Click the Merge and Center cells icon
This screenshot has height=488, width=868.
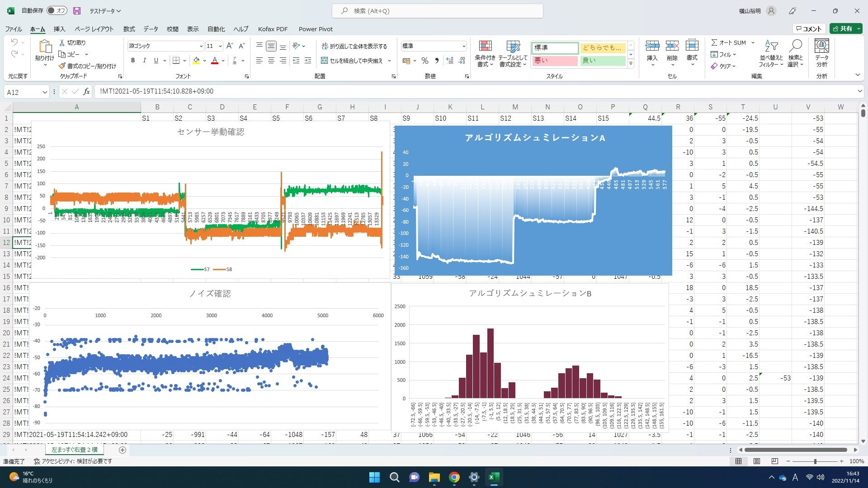click(324, 61)
